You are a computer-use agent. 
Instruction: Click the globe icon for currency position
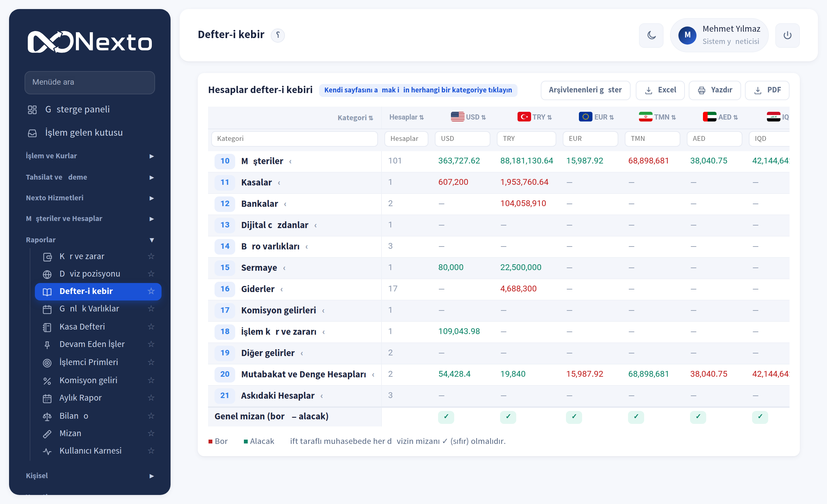pyautogui.click(x=47, y=274)
